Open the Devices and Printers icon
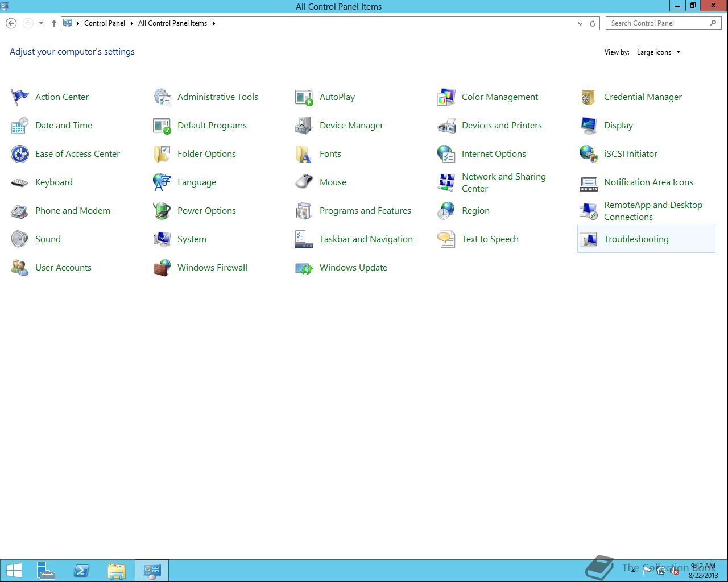Screen dimensions: 728x582 [x=446, y=126]
